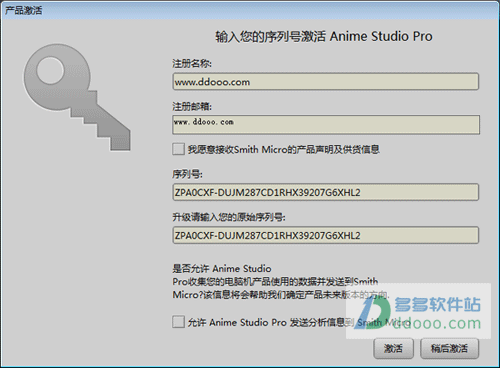This screenshot has height=368, width=500.
Task: Click the 产品激活 window title
Action: 24,10
